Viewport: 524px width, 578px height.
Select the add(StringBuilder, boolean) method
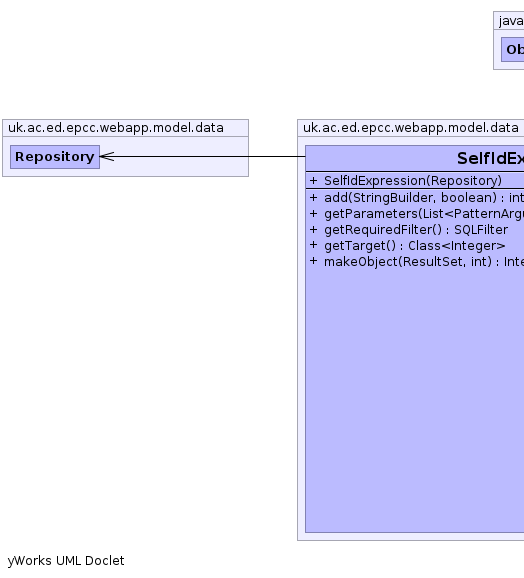tap(424, 198)
